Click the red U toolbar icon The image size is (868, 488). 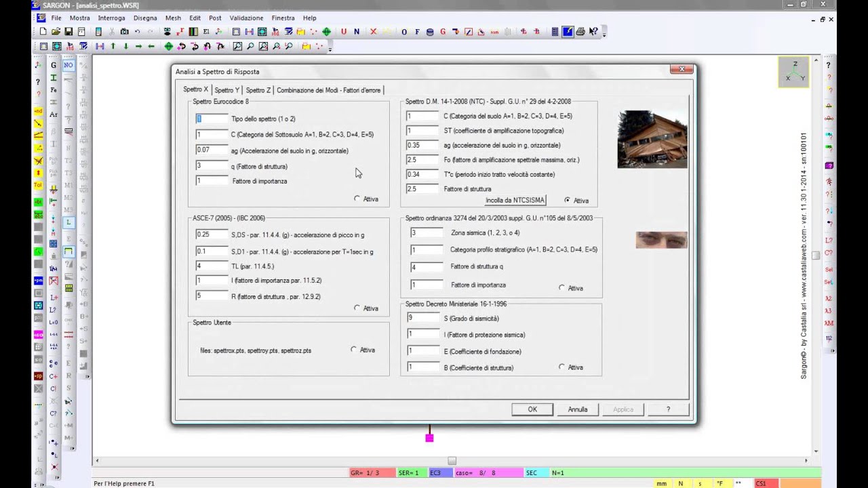[343, 32]
